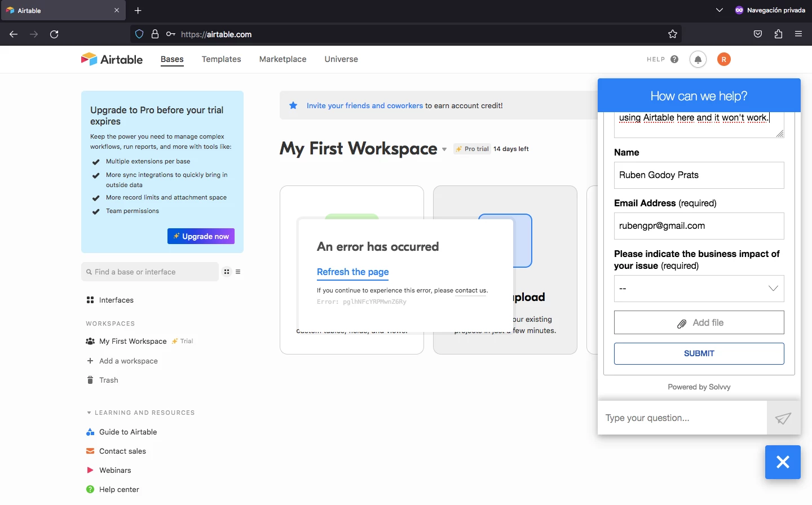Click Invite your friends and coworkers link

tap(365, 105)
